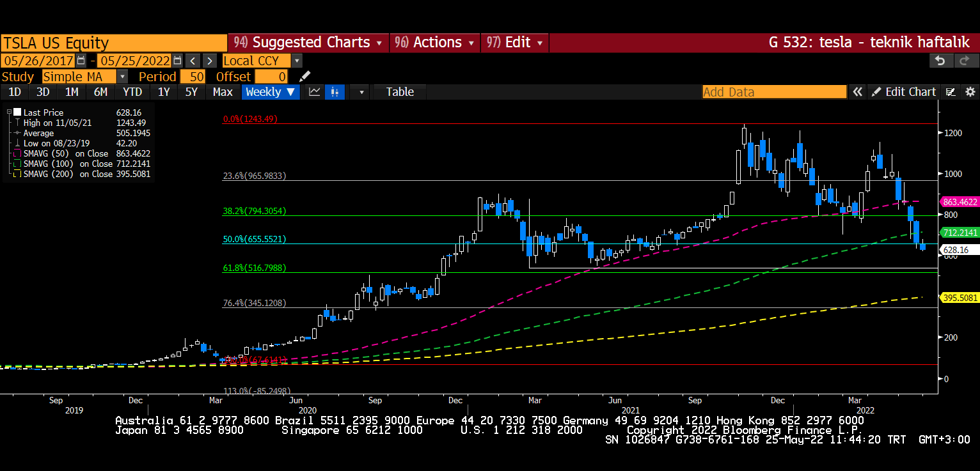Click the green SMAVG (100) legend swatch
Screen dimensions: 980x471
17,164
